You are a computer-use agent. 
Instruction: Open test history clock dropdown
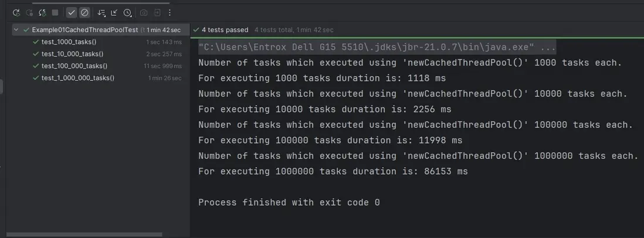click(x=128, y=12)
